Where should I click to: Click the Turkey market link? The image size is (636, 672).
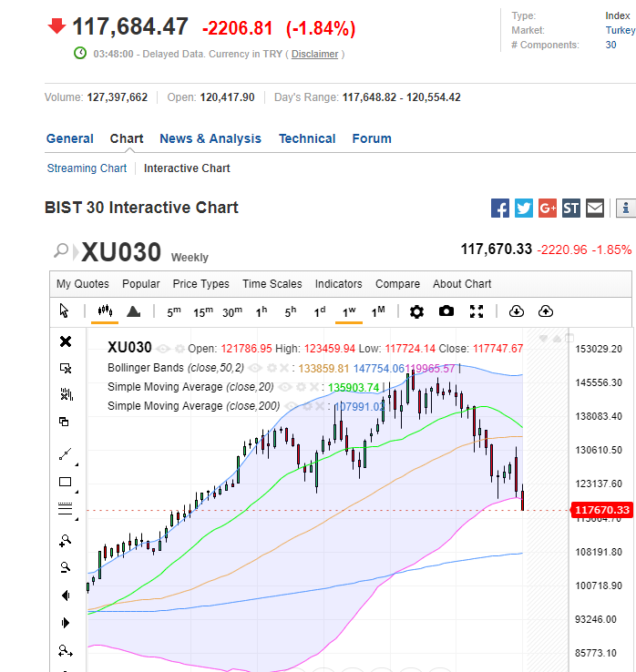621,30
